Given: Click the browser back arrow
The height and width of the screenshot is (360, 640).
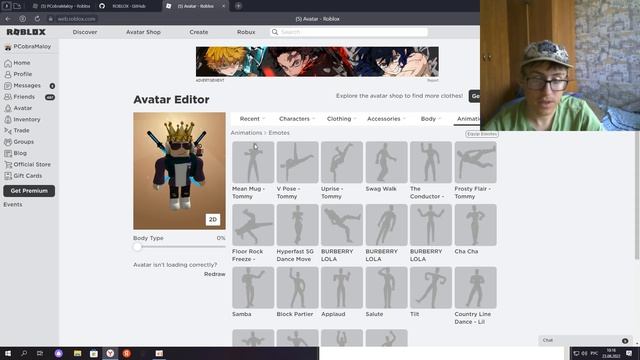Looking at the screenshot, I should pyautogui.click(x=8, y=19).
